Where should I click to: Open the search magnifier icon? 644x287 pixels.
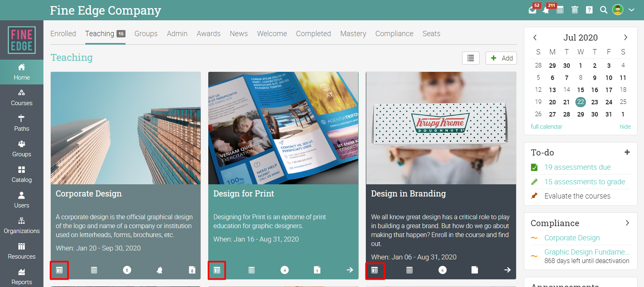click(604, 10)
